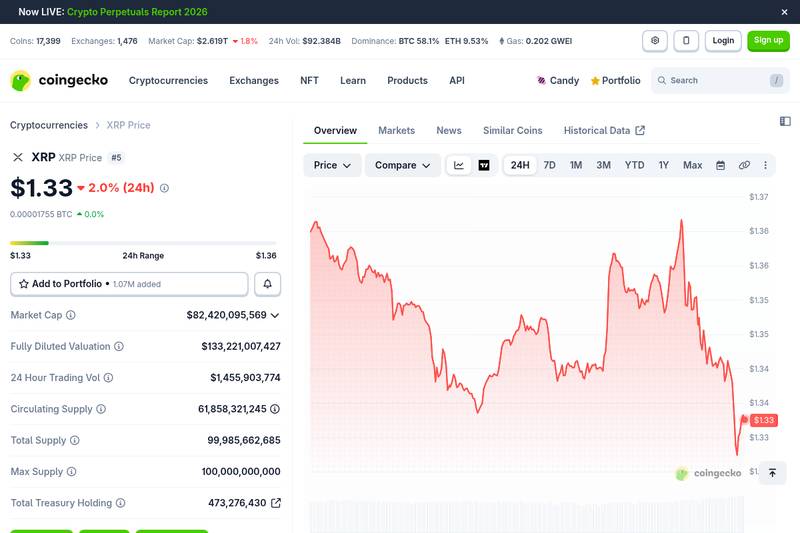Open the Products nav menu
Viewport: 800px width, 533px height.
(x=408, y=81)
